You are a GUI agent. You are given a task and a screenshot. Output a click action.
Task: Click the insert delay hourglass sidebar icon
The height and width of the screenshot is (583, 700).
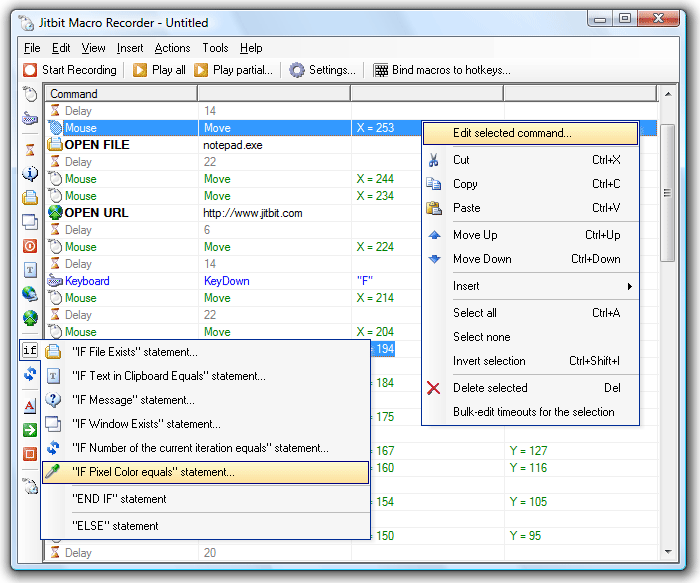(30, 149)
